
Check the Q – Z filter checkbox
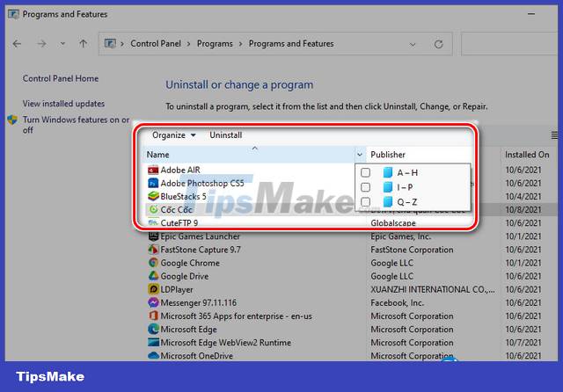click(366, 202)
